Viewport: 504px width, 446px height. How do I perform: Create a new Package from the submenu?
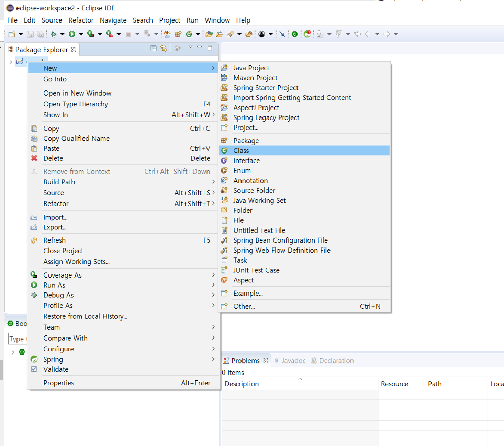point(304,141)
